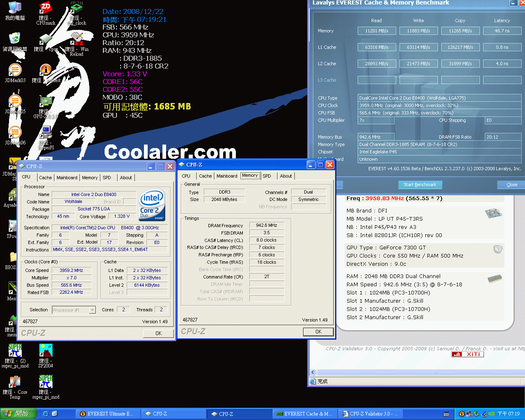Viewport: 525px width, 420px height.
Task: Click the Core Speed 3959.2 MHz value
Action: 71,270
